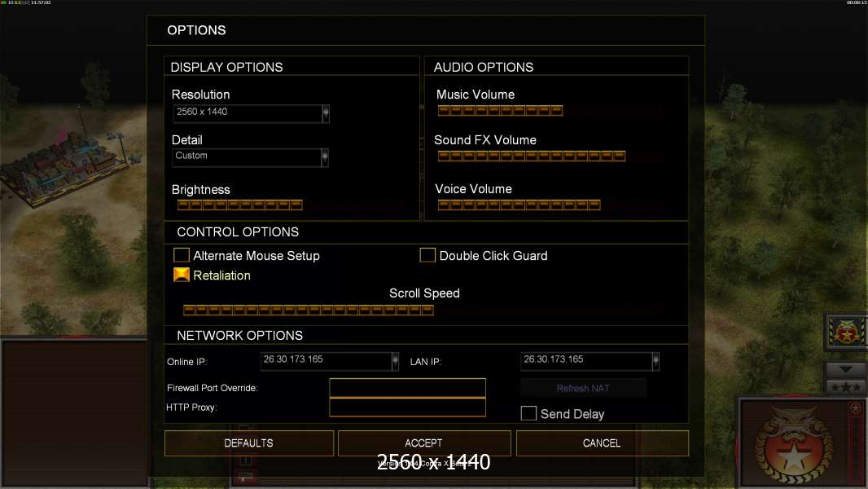Viewport: 868px width, 489px height.
Task: Open the Resolution dropdown list
Action: tap(326, 113)
